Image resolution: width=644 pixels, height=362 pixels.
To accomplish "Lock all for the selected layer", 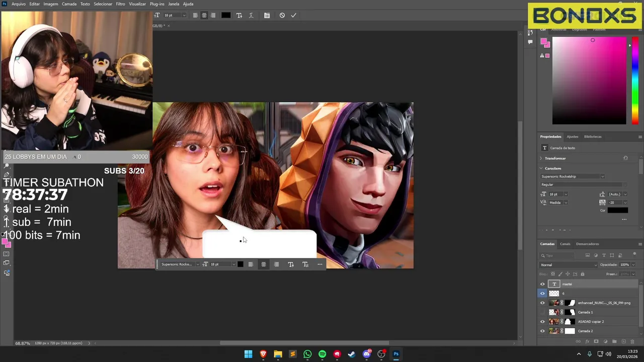I will (583, 274).
